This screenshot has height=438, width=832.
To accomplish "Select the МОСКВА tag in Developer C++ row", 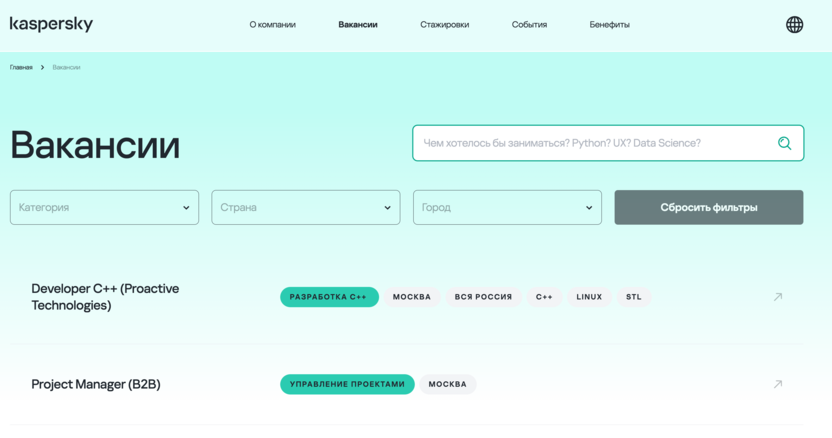I will coord(412,297).
